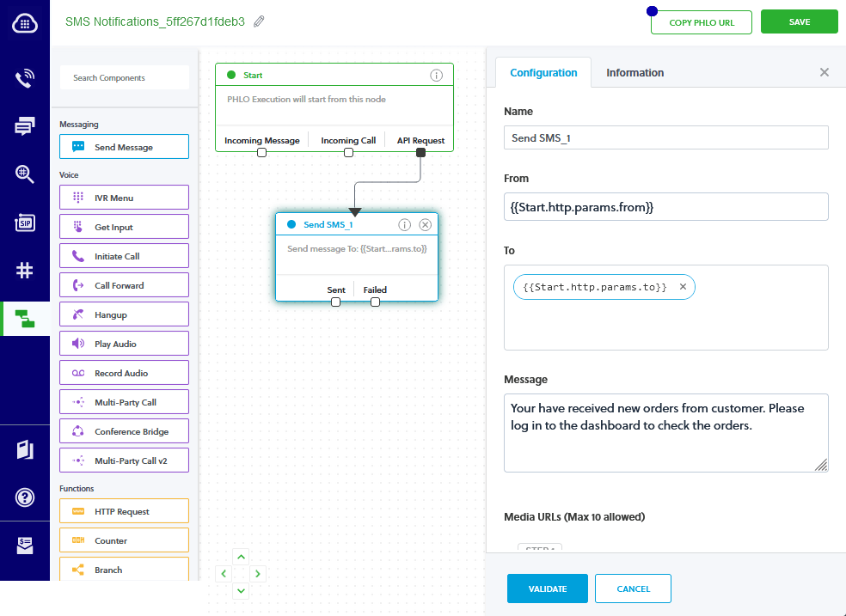
Task: Switch to the Configuration tab
Action: [x=543, y=72]
